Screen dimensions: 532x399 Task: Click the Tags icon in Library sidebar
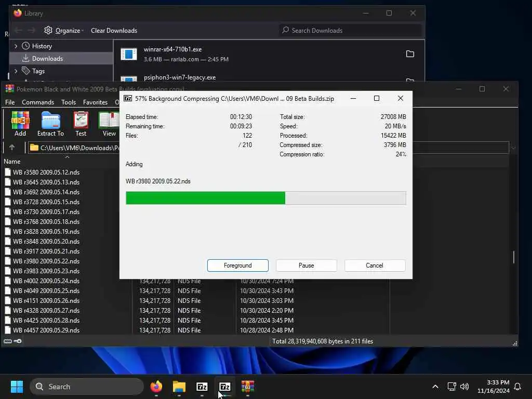[25, 71]
